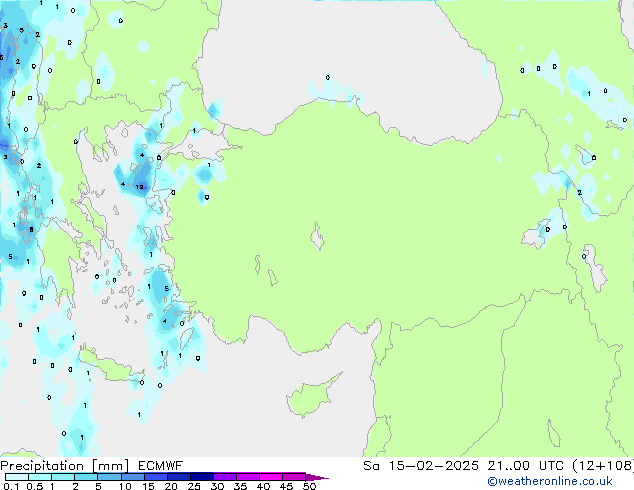Click the Sa 15-02-2025 date text
This screenshot has height=490, width=634.
coord(421,466)
